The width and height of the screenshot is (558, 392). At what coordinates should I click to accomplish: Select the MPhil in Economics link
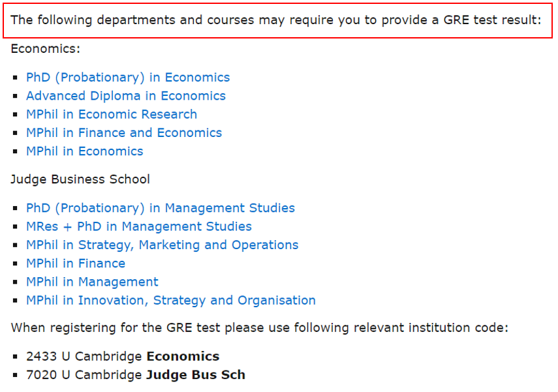[85, 151]
